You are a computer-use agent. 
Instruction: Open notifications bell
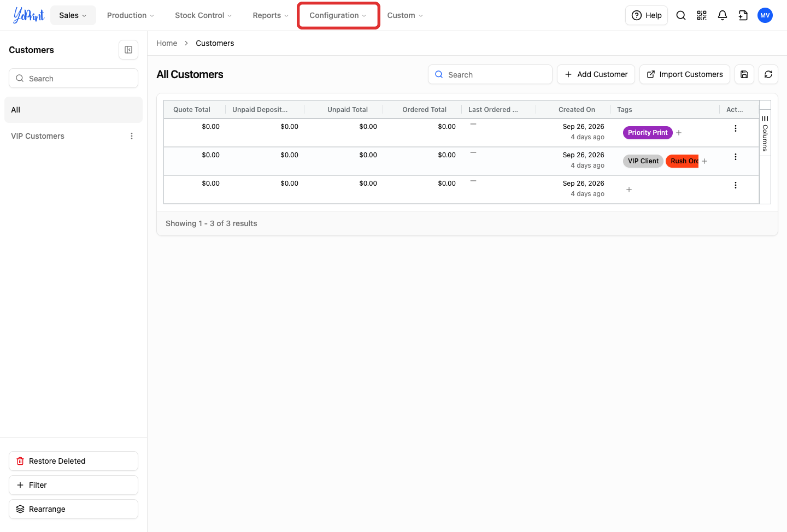click(x=723, y=15)
